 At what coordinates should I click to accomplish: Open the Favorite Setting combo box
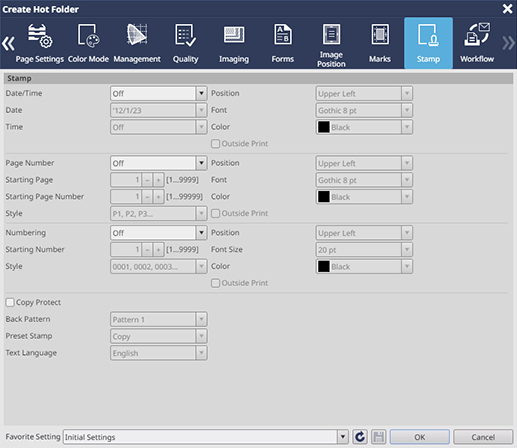tap(206, 437)
